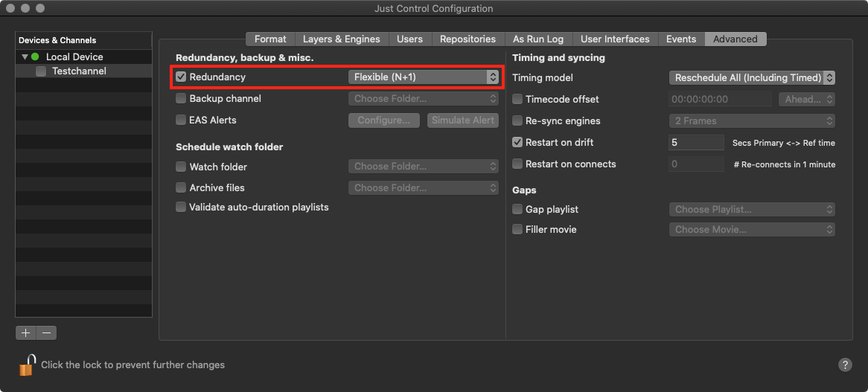Enable the Filler movie checkbox

[x=517, y=229]
